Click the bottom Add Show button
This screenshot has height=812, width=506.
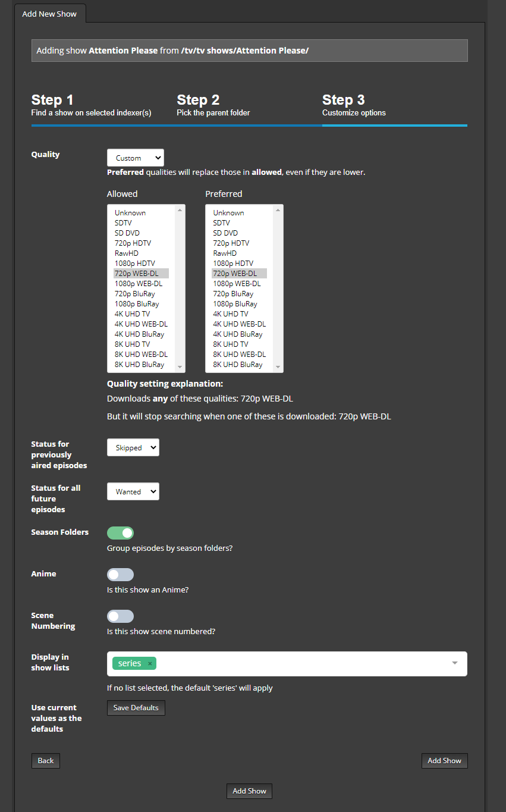[249, 791]
